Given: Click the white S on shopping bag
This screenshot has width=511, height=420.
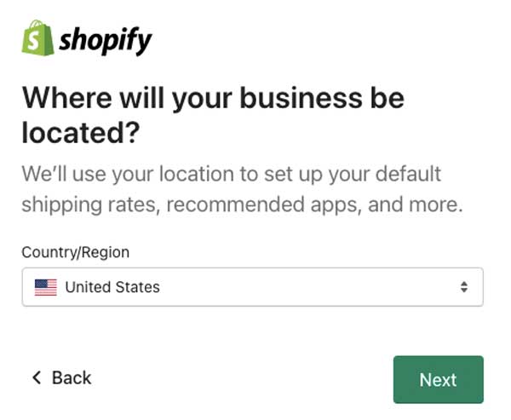Looking at the screenshot, I should (33, 41).
